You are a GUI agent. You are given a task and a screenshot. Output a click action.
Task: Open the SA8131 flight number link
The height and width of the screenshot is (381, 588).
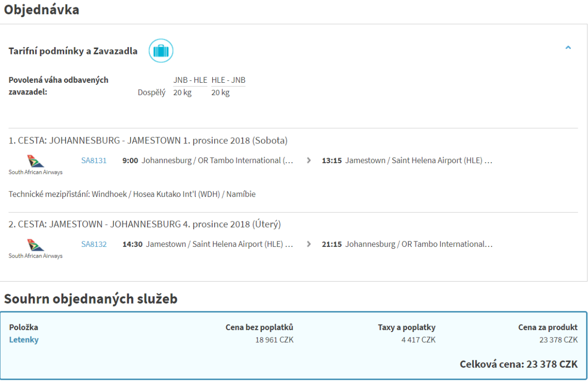(94, 160)
